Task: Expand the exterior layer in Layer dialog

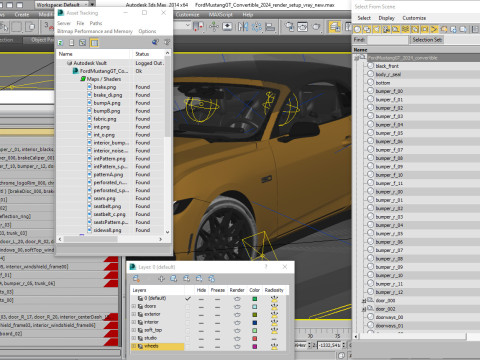Action: point(134,314)
